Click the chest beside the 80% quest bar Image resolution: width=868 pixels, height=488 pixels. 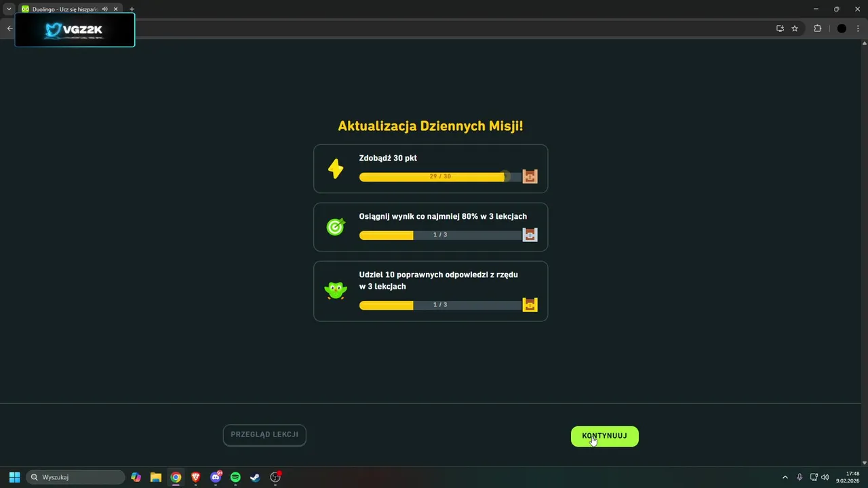point(530,235)
